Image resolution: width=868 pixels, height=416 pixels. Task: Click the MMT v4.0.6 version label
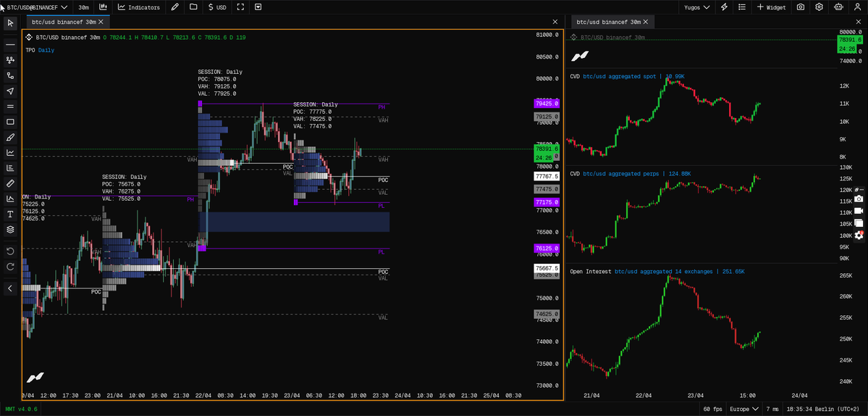pos(20,409)
